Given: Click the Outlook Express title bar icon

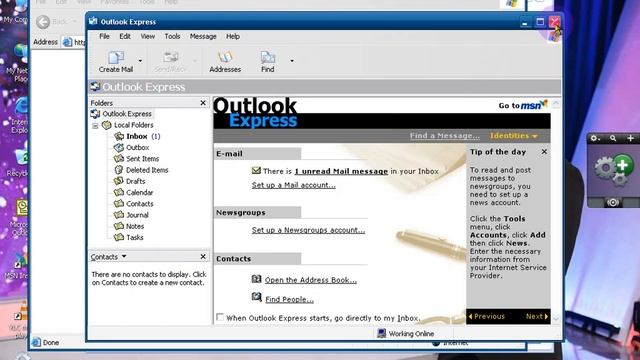Looking at the screenshot, I should pyautogui.click(x=93, y=21).
